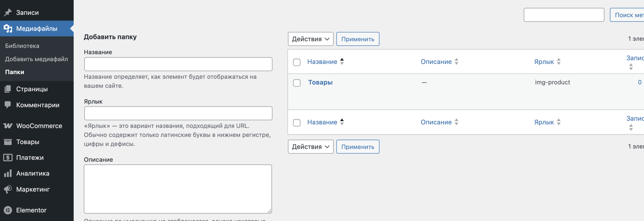Focus the Ярлык slug input field
The width and height of the screenshot is (644, 221).
[178, 113]
